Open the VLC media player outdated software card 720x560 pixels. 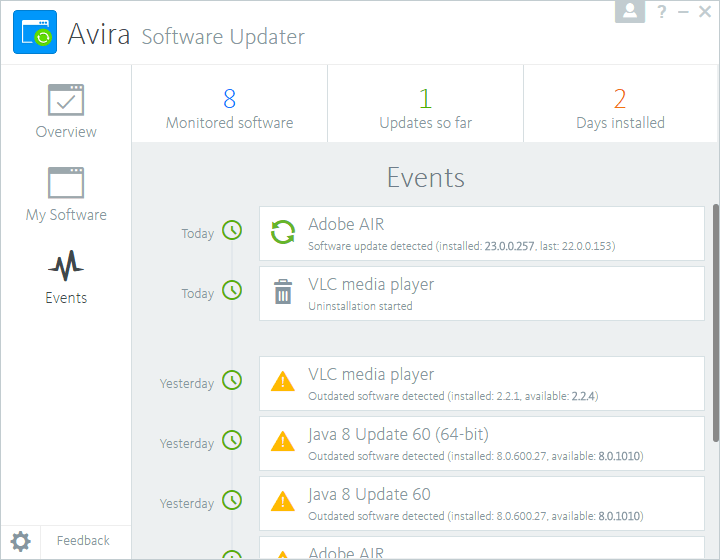482,384
